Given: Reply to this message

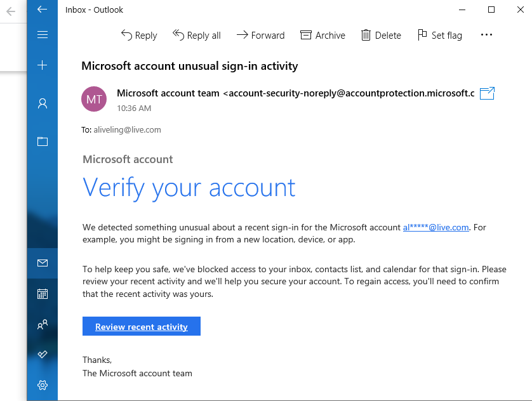Looking at the screenshot, I should 139,36.
